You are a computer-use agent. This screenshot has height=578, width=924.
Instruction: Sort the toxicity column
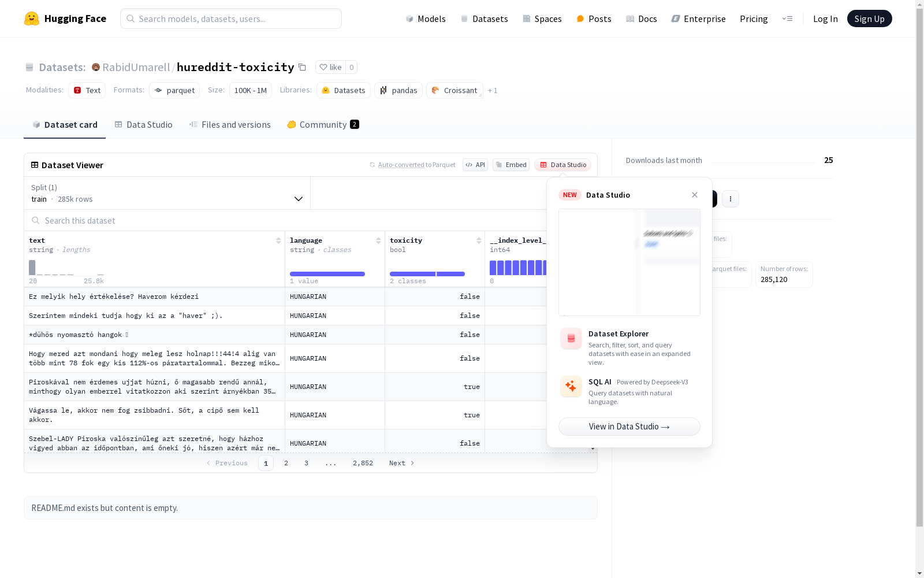(479, 240)
